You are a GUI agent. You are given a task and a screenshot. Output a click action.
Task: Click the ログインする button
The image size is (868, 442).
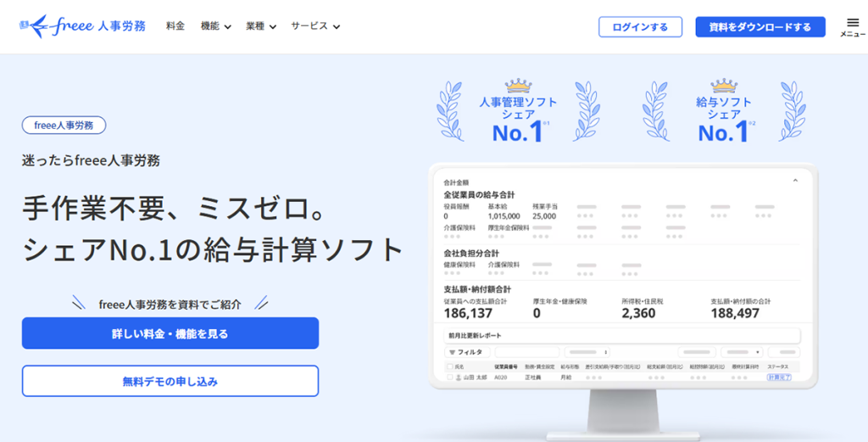(x=640, y=27)
